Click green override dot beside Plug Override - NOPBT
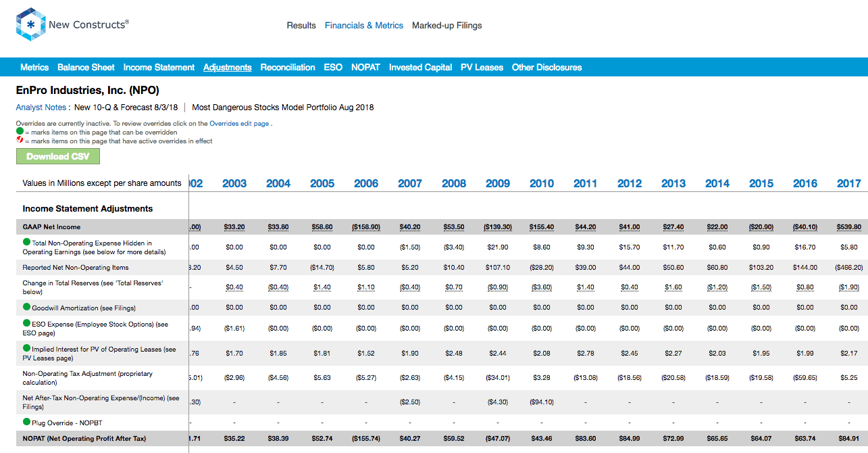This screenshot has width=868, height=453. 27,423
